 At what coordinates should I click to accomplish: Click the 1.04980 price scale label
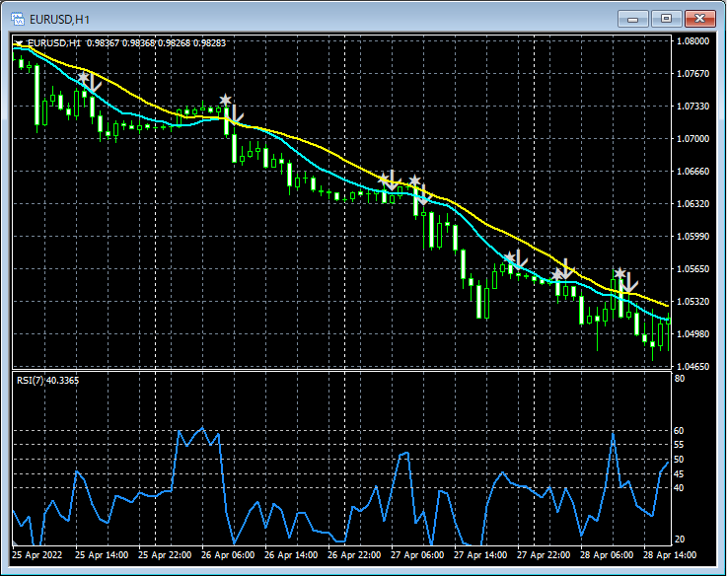click(693, 333)
